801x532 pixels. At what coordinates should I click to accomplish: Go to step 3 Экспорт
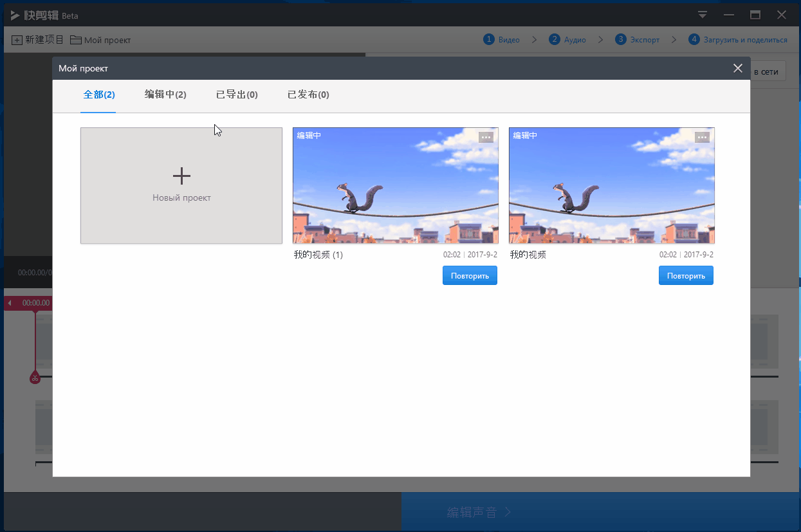(x=638, y=40)
